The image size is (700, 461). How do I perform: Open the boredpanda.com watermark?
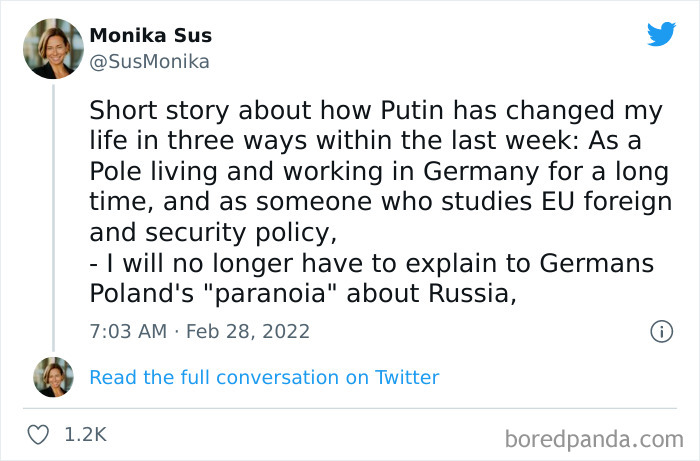[594, 437]
